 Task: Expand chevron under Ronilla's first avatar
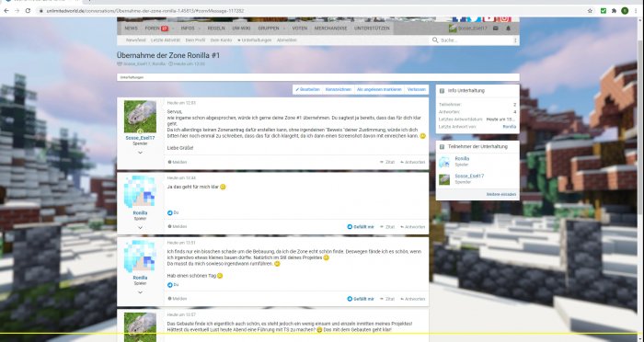(x=140, y=227)
